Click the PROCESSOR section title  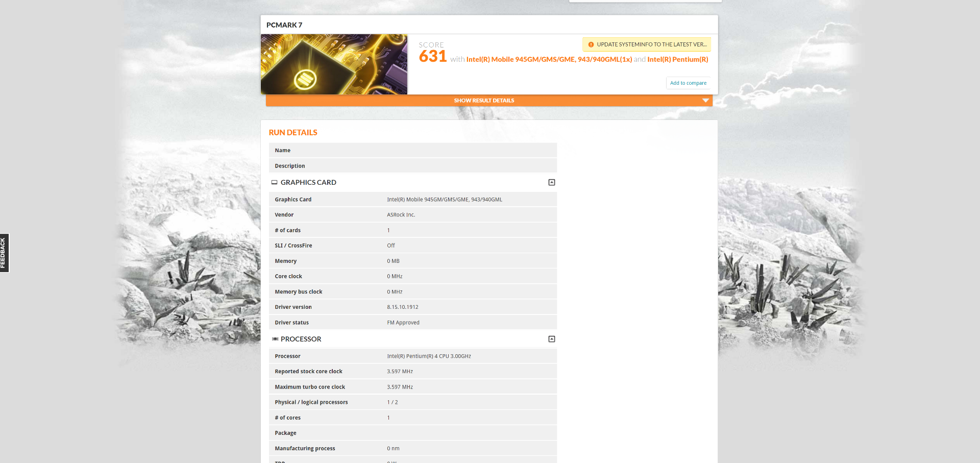pyautogui.click(x=301, y=339)
